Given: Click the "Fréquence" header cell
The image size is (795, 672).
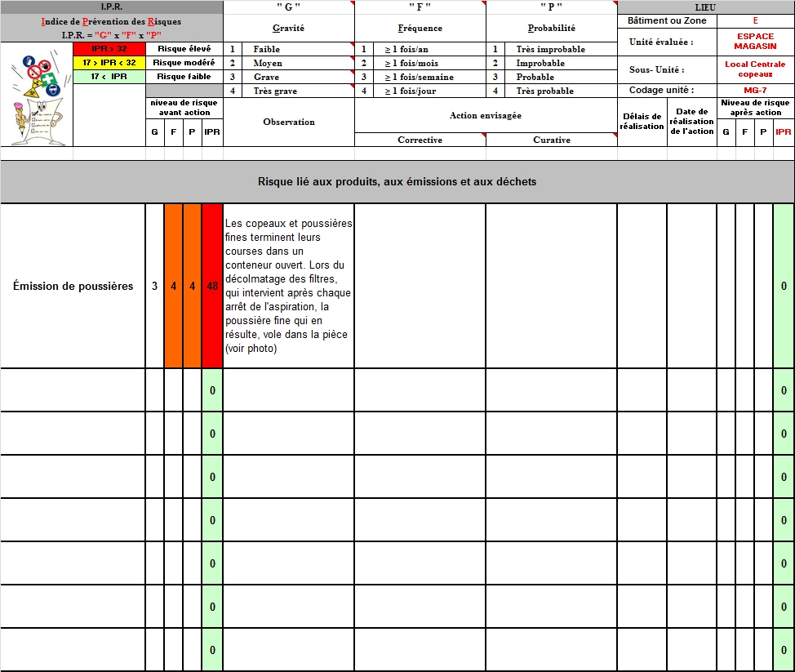Looking at the screenshot, I should 420,28.
